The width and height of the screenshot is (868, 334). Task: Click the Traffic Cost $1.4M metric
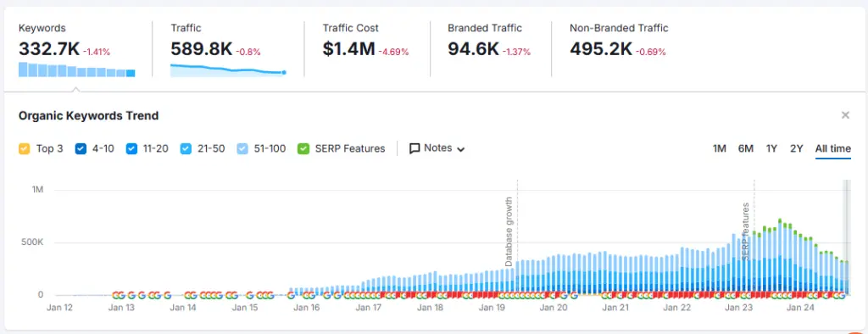pos(348,48)
